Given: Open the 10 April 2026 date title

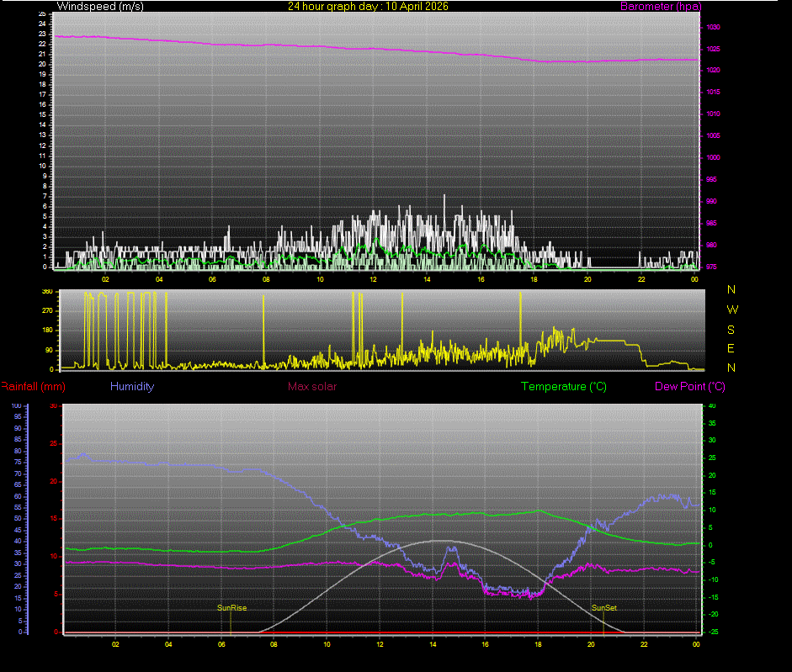Looking at the screenshot, I should (368, 6).
